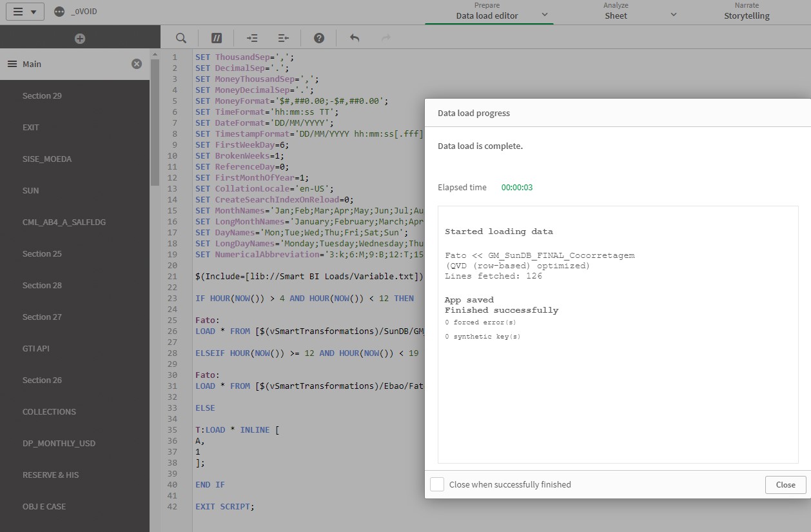Open the app options ellipsis icon
The image size is (811, 532).
[x=59, y=12]
